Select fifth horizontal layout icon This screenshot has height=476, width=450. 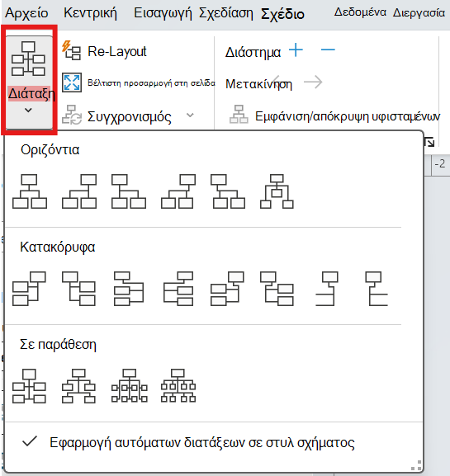pyautogui.click(x=228, y=191)
